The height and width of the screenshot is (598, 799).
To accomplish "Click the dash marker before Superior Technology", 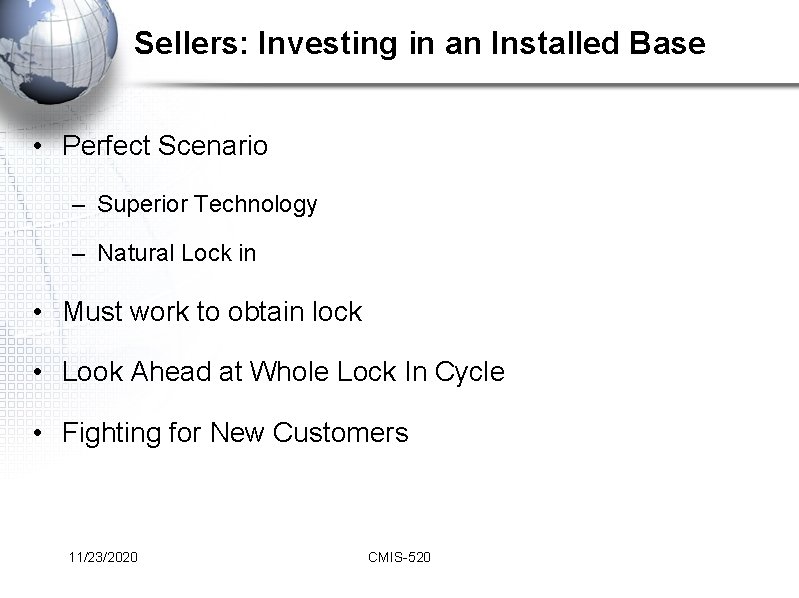I will [x=79, y=205].
